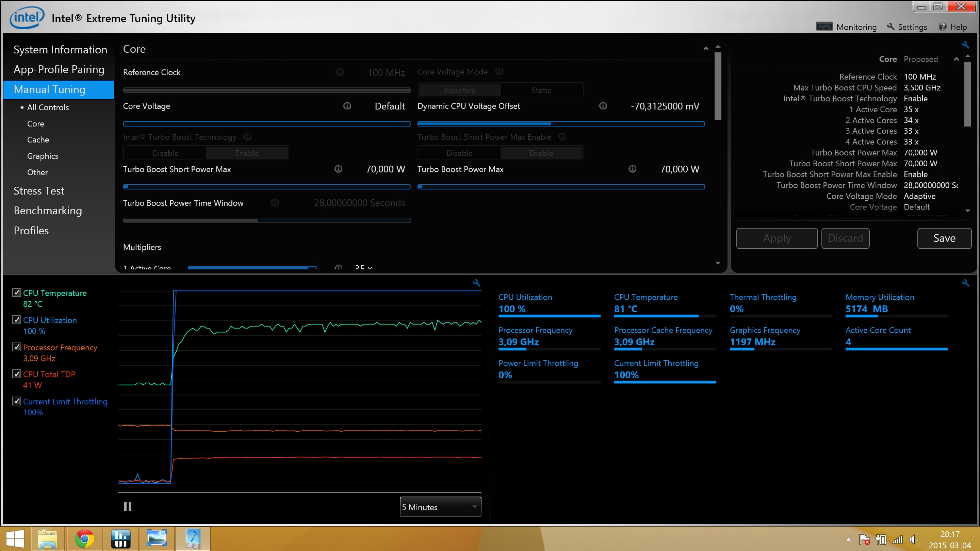Click info icon for Core Voltage Mode
The height and width of the screenshot is (551, 980).
(x=499, y=71)
